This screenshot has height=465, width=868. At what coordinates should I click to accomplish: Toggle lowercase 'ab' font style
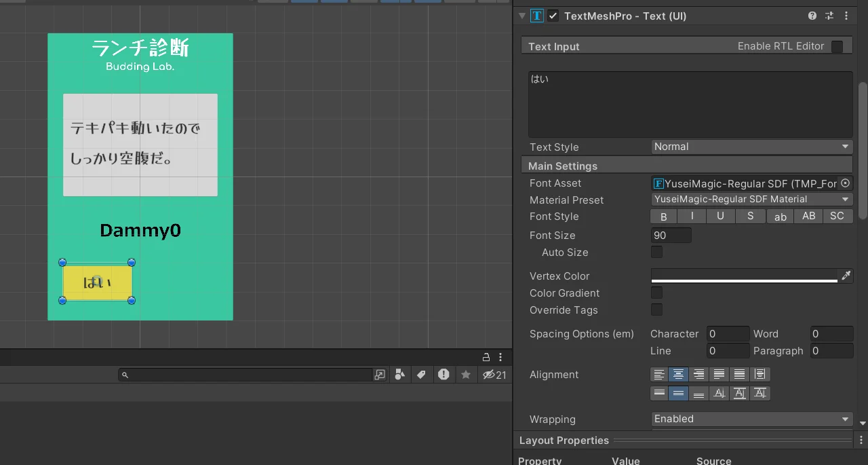pos(781,217)
